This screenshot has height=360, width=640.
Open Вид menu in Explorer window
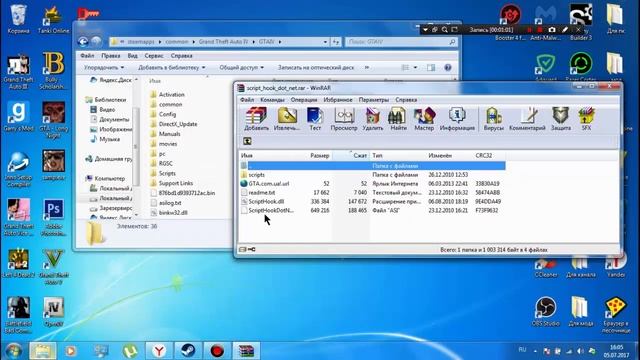[x=132, y=56]
